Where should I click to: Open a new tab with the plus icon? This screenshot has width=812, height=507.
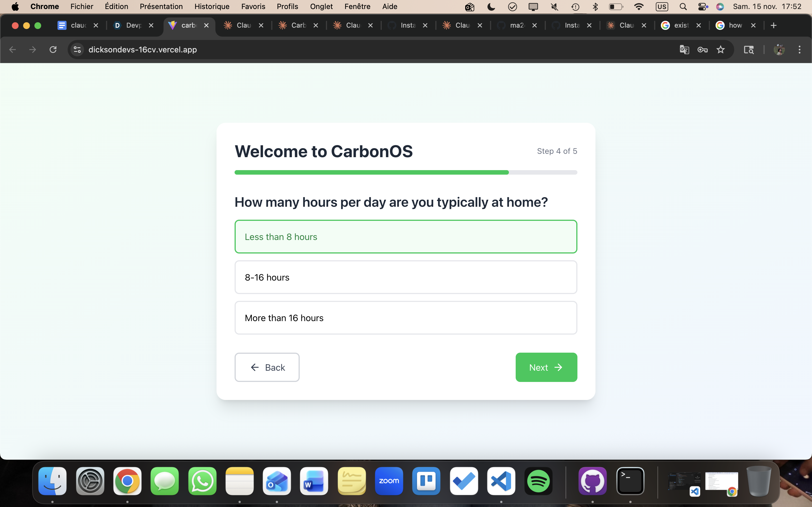773,25
